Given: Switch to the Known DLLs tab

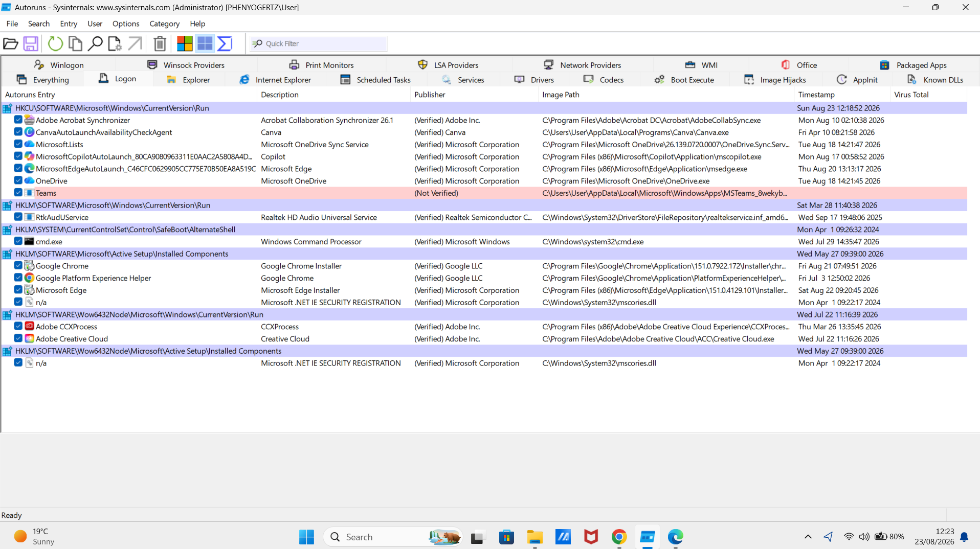Looking at the screenshot, I should click(935, 80).
